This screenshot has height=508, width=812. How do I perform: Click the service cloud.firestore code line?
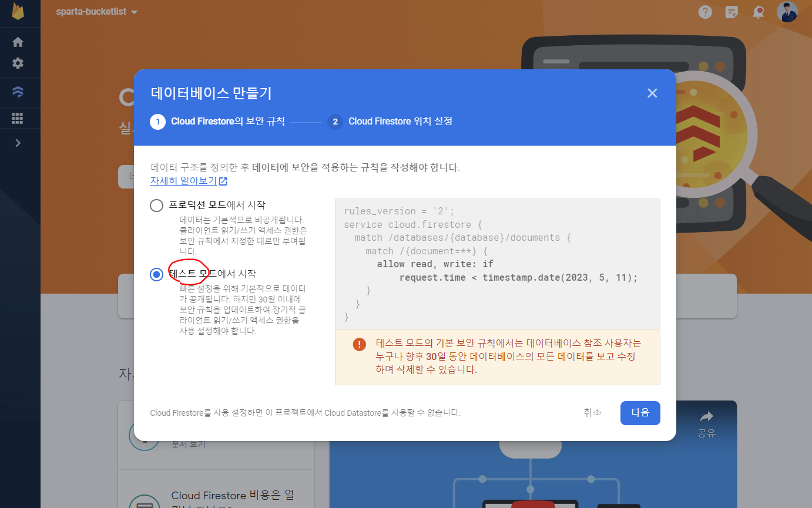click(x=413, y=225)
